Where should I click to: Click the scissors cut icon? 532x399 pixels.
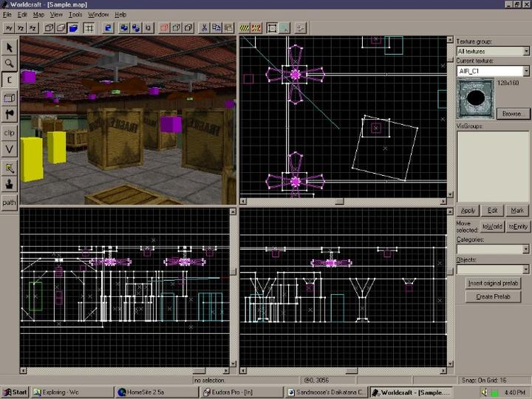(205, 28)
